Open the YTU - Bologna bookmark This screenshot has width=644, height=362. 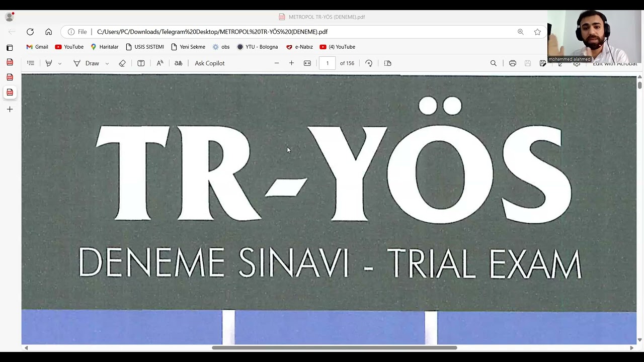pos(257,47)
